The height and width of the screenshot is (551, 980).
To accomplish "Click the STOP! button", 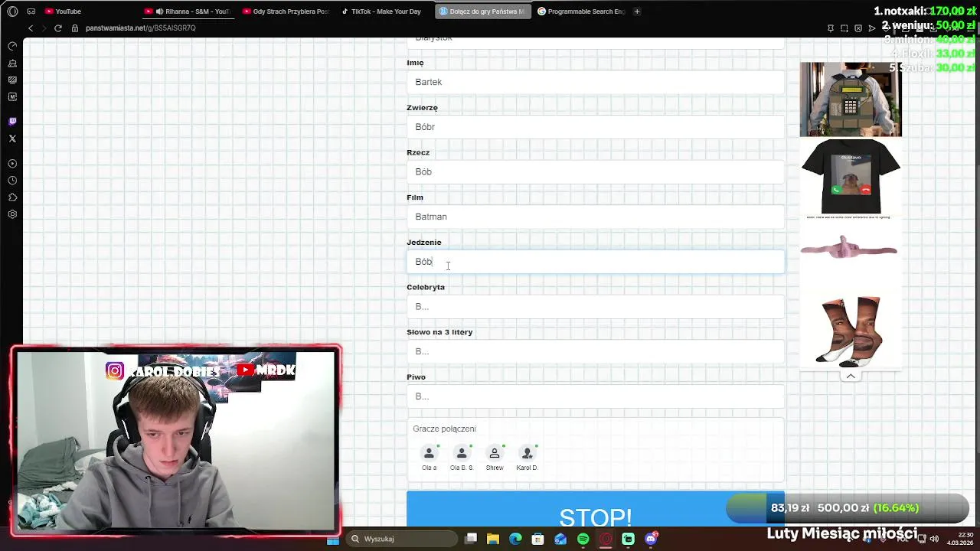I will (596, 509).
